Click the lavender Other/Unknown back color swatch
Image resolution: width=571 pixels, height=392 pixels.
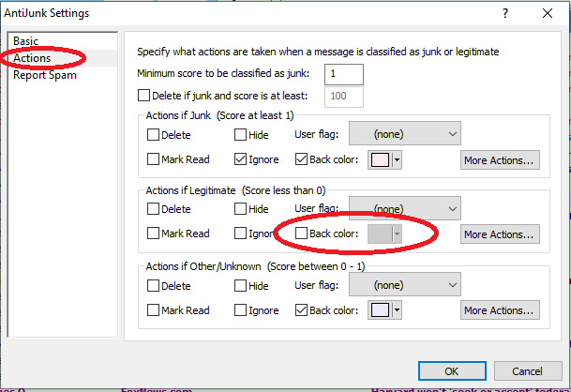pyautogui.click(x=380, y=310)
